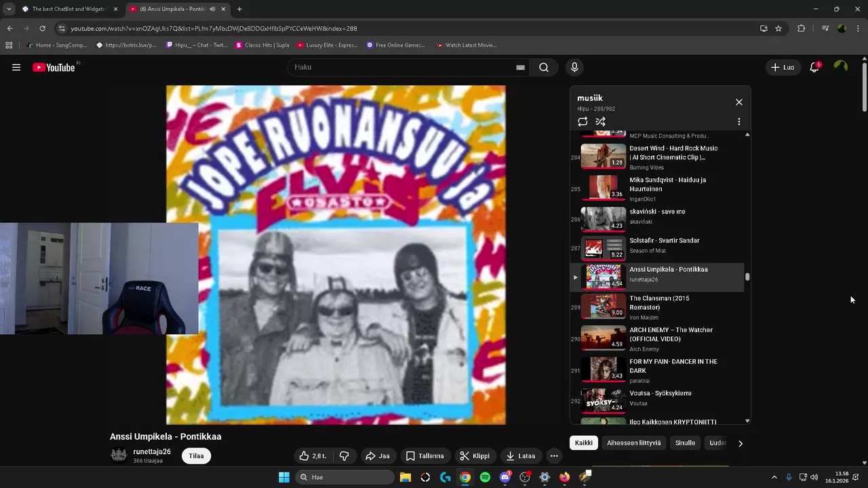Bookmark this page with star icon

(x=778, y=28)
